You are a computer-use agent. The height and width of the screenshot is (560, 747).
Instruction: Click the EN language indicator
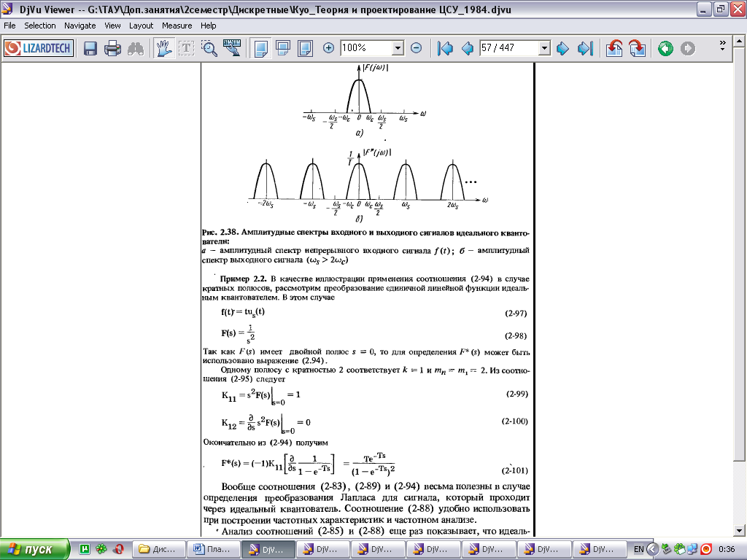pos(639,550)
